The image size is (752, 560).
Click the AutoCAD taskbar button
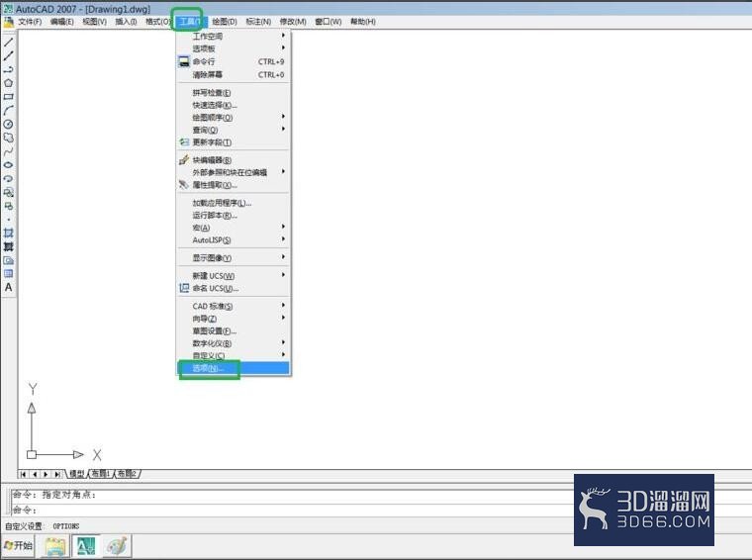(x=86, y=546)
